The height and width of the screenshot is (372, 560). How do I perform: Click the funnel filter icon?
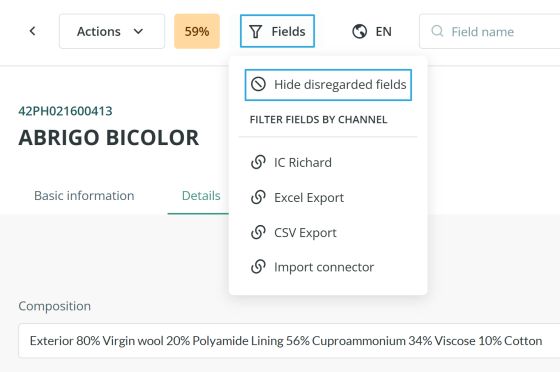point(255,31)
